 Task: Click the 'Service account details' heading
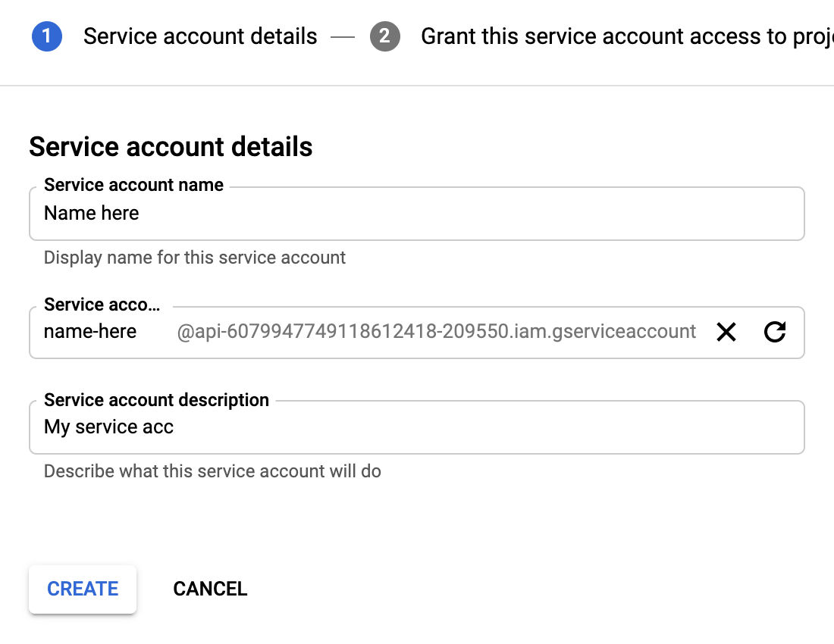(x=171, y=147)
